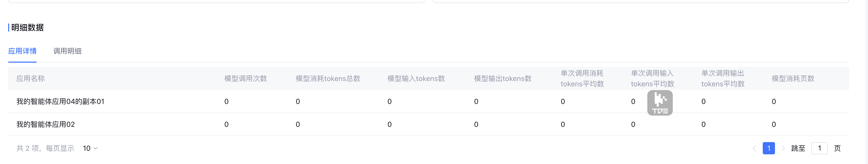Click the 模型输入tokens数 column header
The width and height of the screenshot is (868, 164).
pyautogui.click(x=416, y=78)
